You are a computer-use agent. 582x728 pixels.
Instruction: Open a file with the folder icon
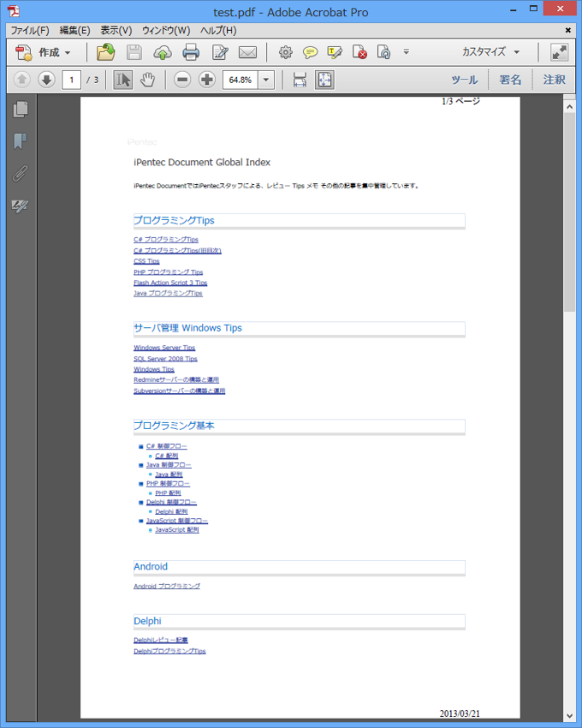coord(106,52)
